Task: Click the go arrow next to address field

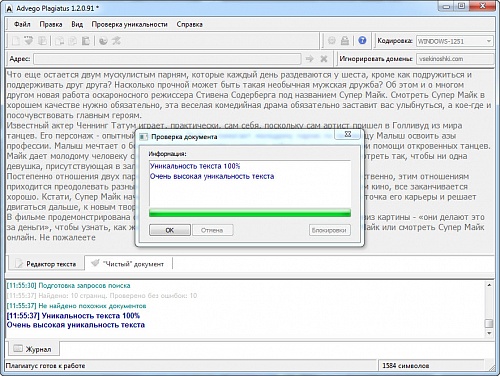Action: [x=310, y=59]
